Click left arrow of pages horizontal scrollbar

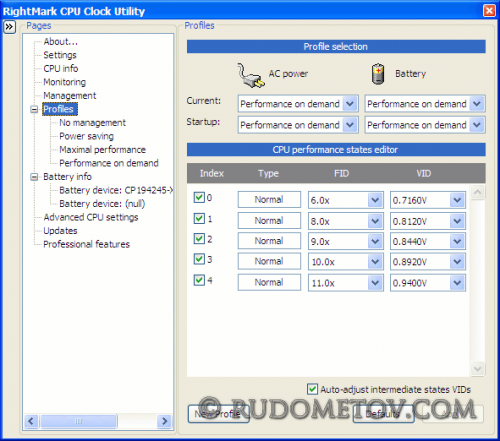[x=31, y=421]
